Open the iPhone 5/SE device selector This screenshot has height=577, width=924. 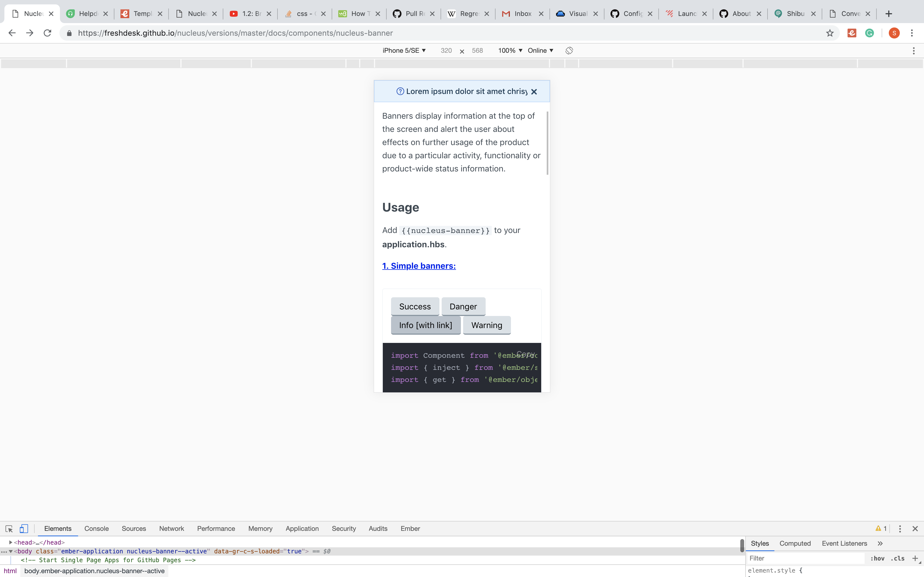404,50
